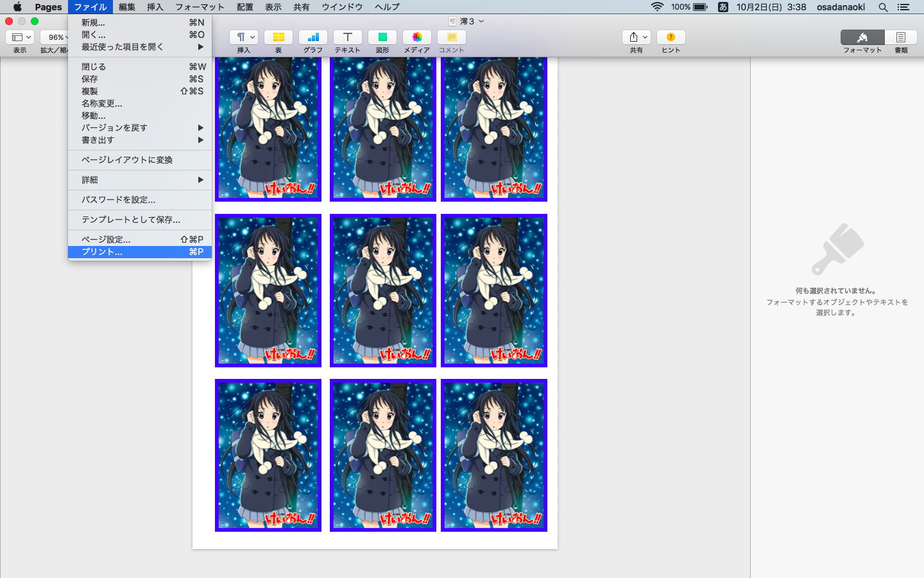Open document title 澪3 dropdown

(x=466, y=21)
